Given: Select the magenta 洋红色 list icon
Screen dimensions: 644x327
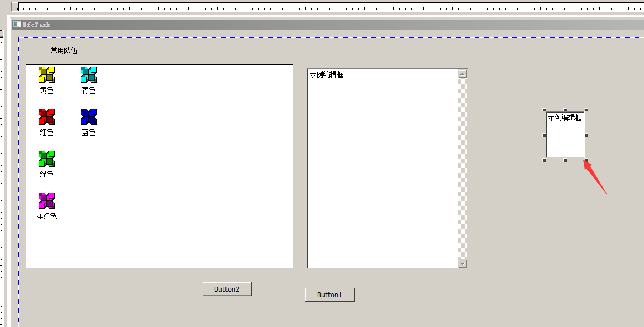Looking at the screenshot, I should [x=47, y=200].
